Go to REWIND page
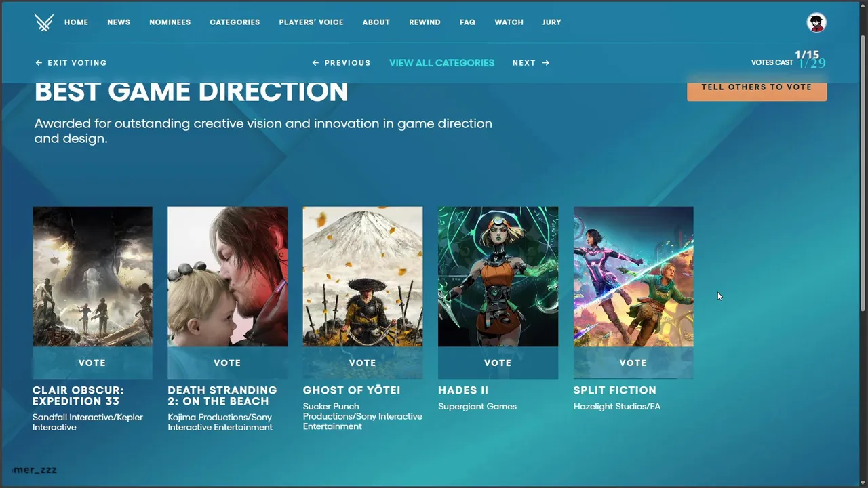 425,22
